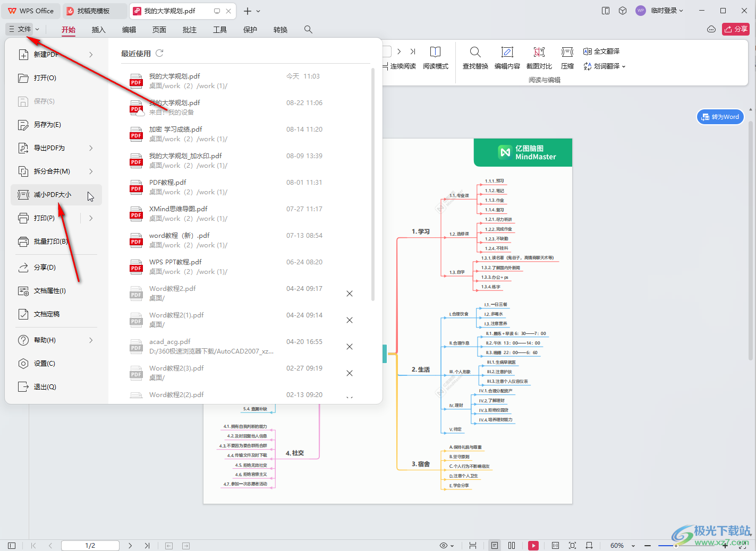756x551 pixels.
Task: Jump to last page in status bar
Action: (x=147, y=546)
